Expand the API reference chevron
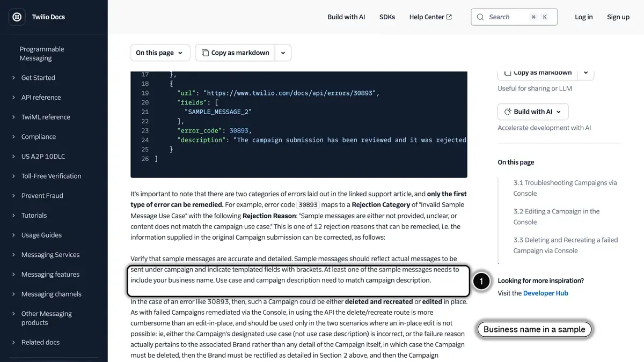The width and height of the screenshot is (644, 362). pyautogui.click(x=13, y=98)
